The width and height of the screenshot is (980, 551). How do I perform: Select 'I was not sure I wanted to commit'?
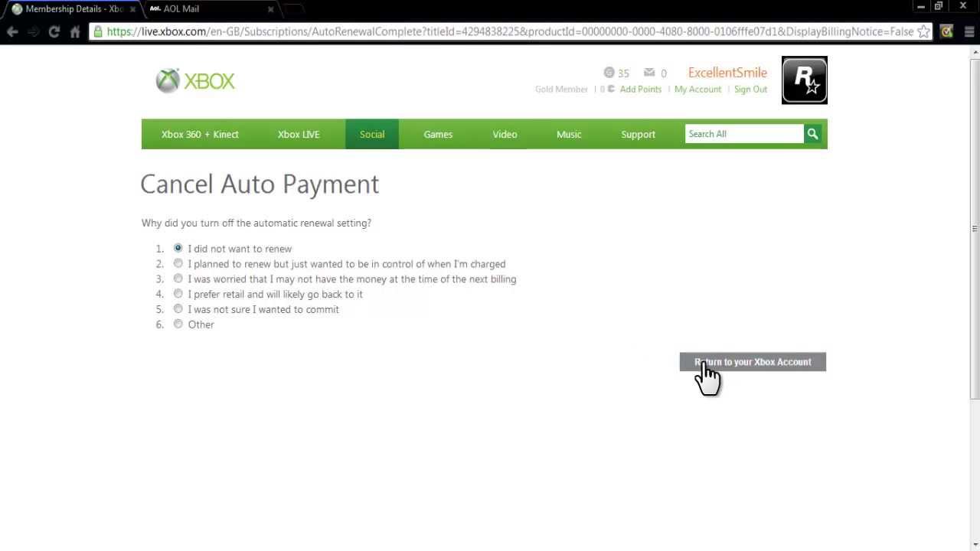178,308
